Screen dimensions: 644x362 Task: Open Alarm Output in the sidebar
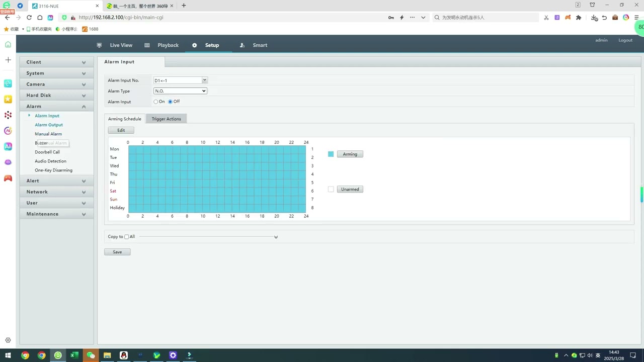coord(49,125)
